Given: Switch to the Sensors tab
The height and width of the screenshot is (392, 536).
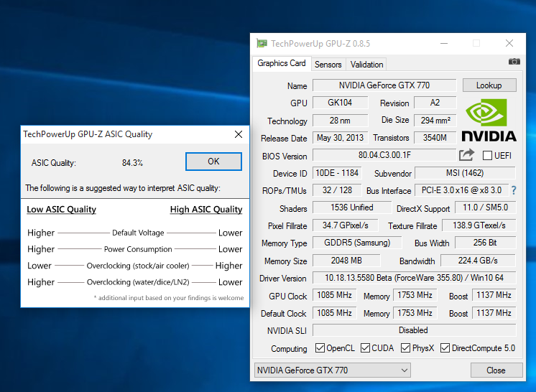Looking at the screenshot, I should (328, 64).
